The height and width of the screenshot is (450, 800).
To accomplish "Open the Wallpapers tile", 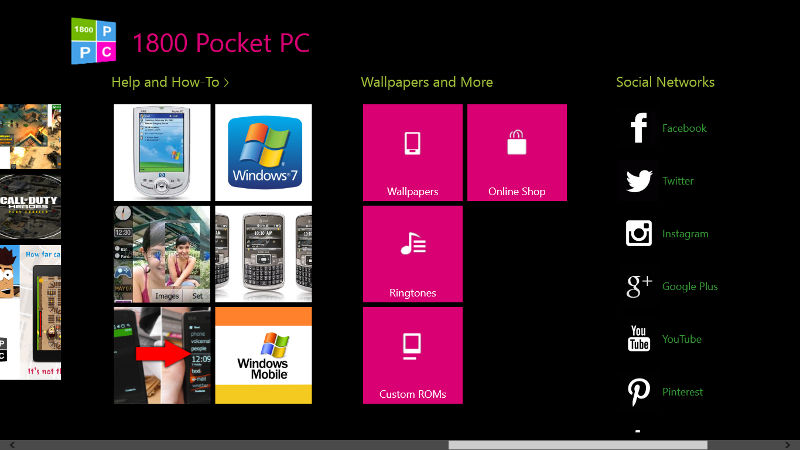I will pyautogui.click(x=413, y=152).
